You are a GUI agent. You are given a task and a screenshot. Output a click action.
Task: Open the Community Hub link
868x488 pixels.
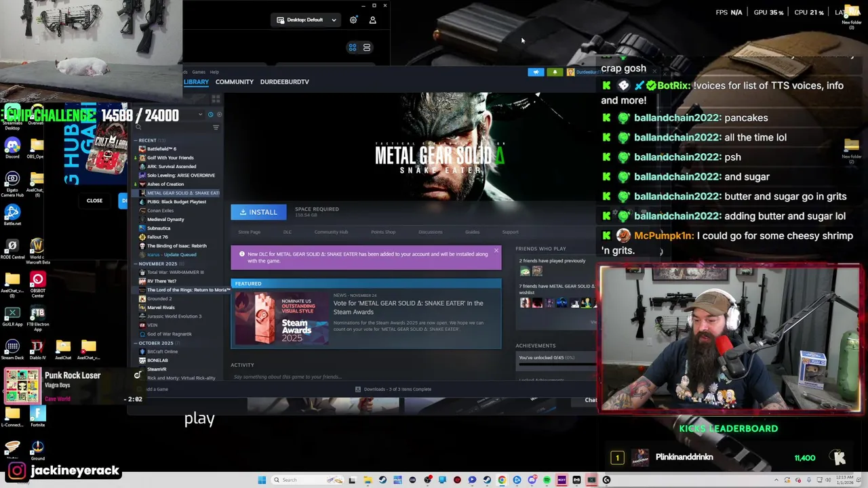(331, 232)
